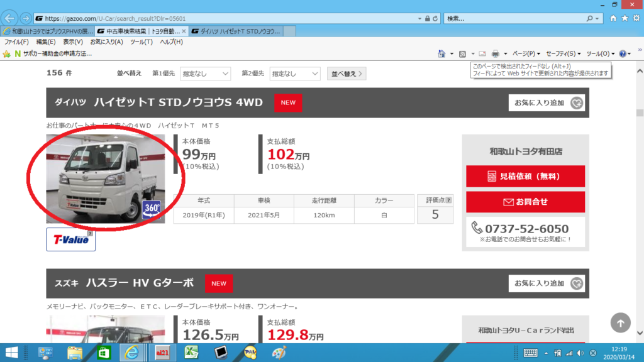
Task: Expand the print icon dropdown arrow
Action: point(506,54)
